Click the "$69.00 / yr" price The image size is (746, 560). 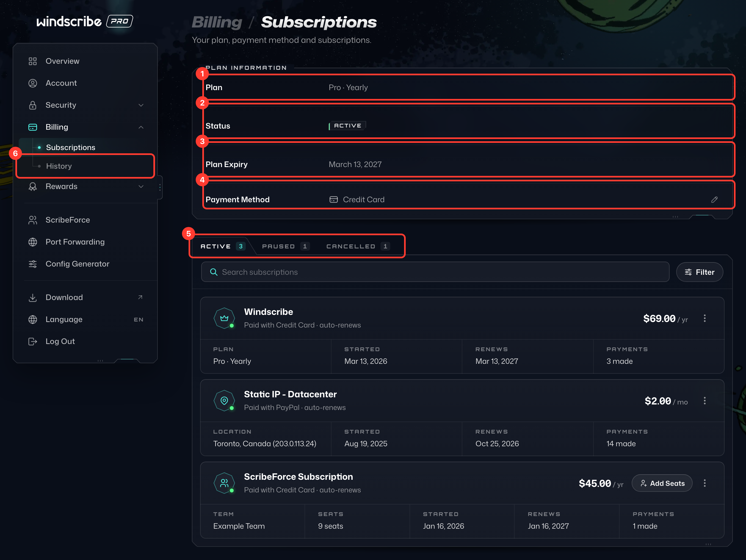click(x=665, y=318)
